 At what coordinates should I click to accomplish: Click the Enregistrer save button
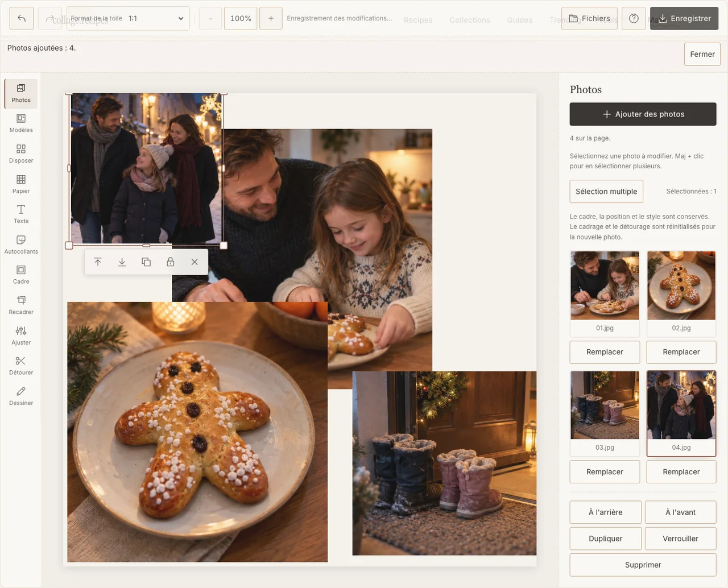coord(684,19)
